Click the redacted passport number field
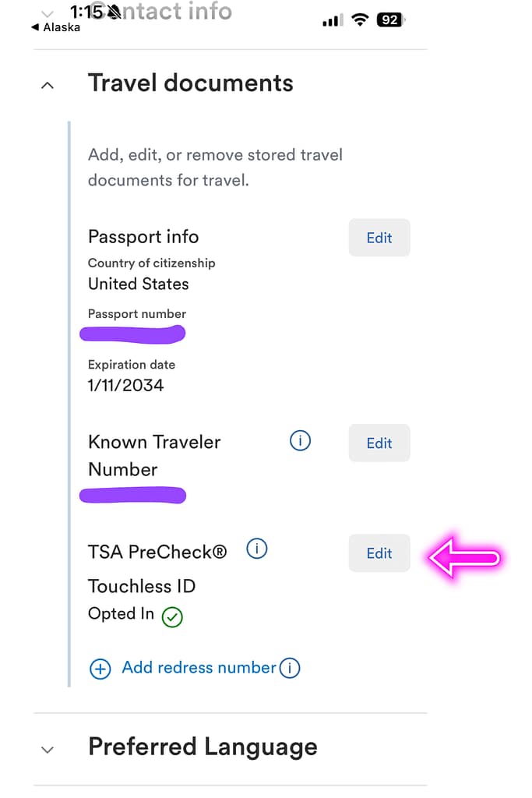 click(132, 334)
